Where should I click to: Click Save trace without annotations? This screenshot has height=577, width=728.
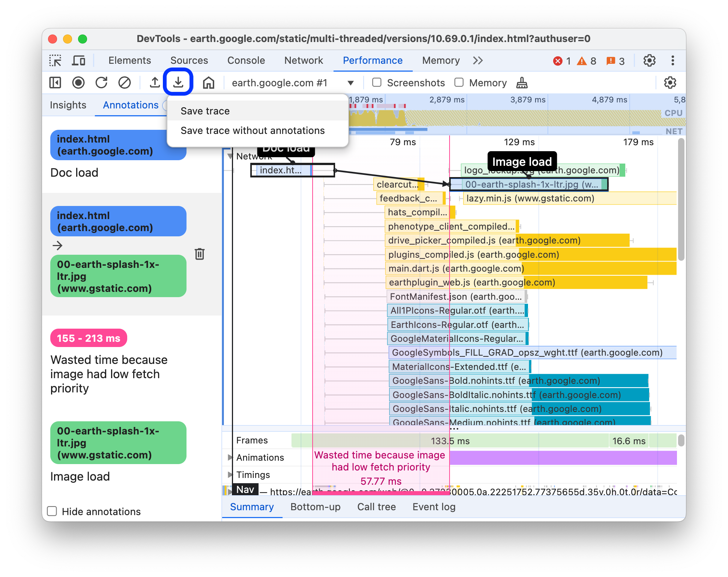click(253, 131)
